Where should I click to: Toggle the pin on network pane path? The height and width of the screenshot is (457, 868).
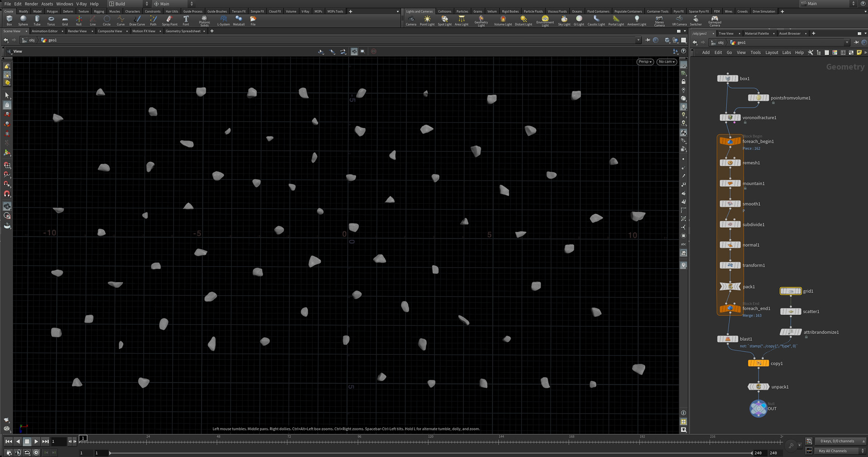point(856,42)
